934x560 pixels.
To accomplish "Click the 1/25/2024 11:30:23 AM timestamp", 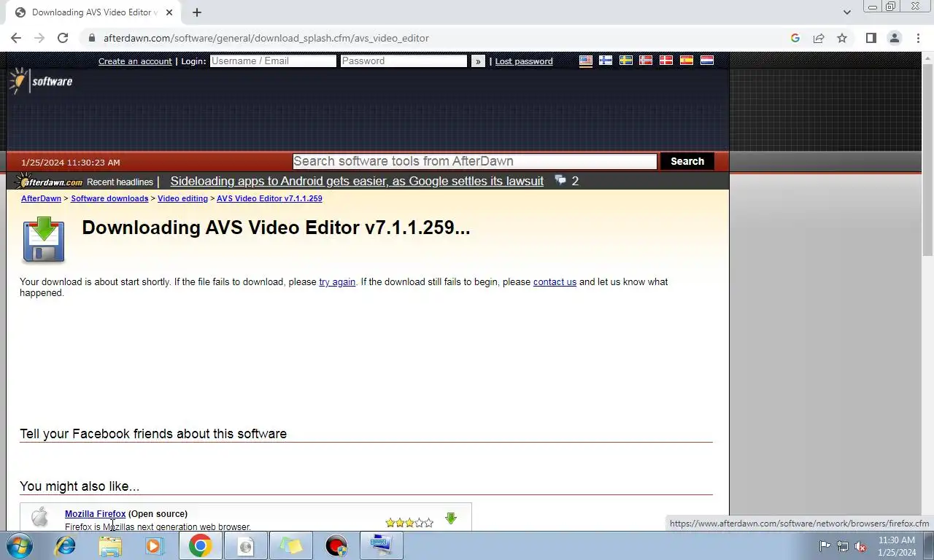I will 71,163.
